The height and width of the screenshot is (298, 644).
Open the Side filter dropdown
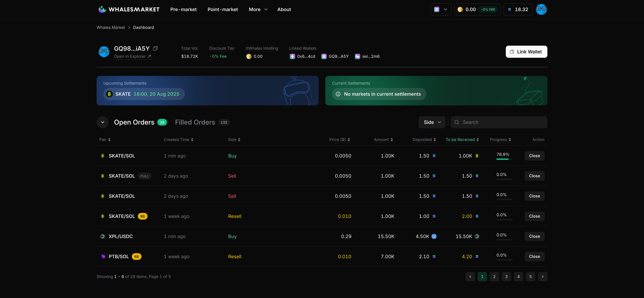click(x=432, y=122)
